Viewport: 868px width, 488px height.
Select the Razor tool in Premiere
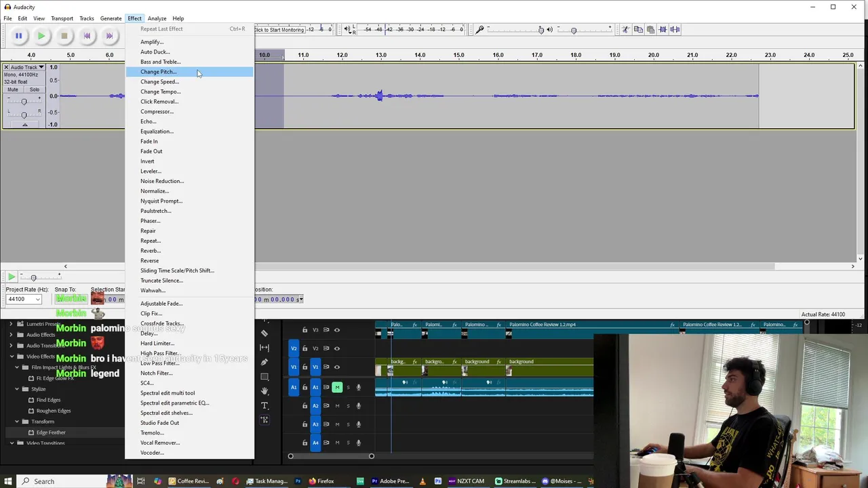pyautogui.click(x=264, y=333)
